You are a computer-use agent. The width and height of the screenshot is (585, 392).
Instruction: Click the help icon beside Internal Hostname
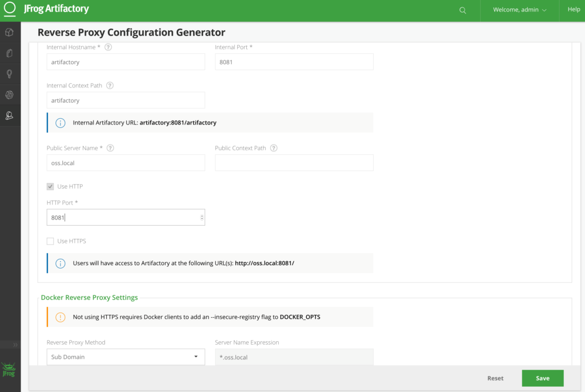pos(108,47)
